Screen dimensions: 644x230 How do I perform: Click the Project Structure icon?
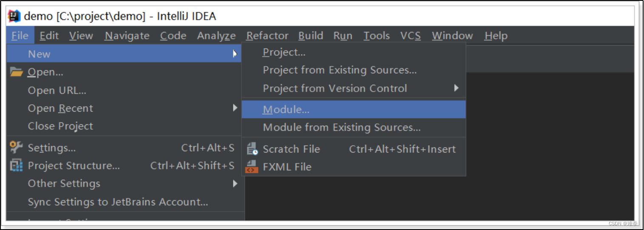[16, 165]
